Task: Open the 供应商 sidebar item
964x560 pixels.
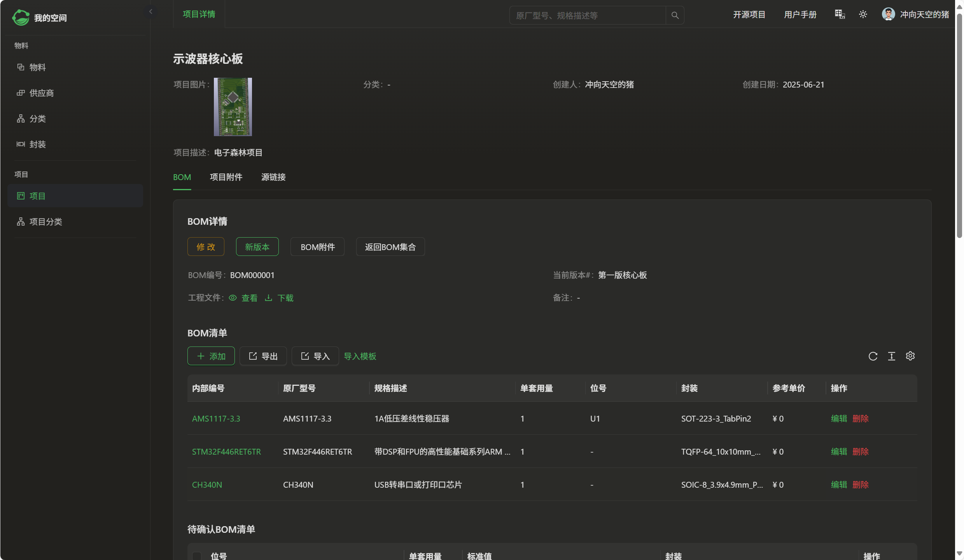Action: coord(42,93)
